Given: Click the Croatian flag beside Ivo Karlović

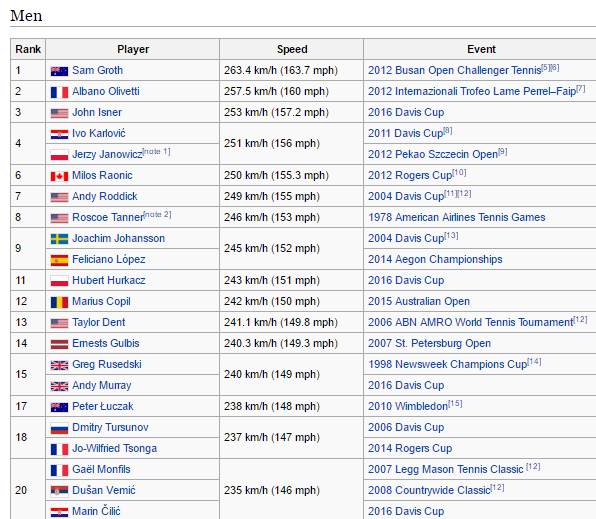Looking at the screenshot, I should tap(59, 134).
